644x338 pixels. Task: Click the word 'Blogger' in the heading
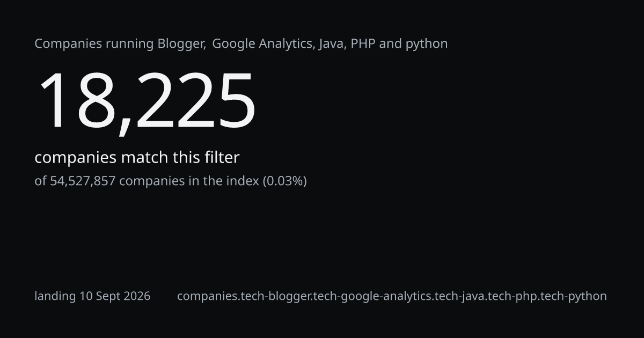[x=181, y=44]
